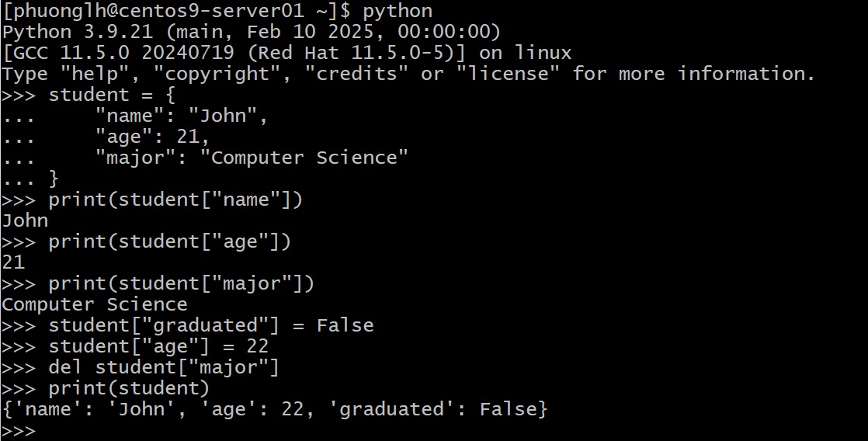Click the student["age"] = 22 assignment
The height and width of the screenshot is (441, 868).
tap(158, 346)
